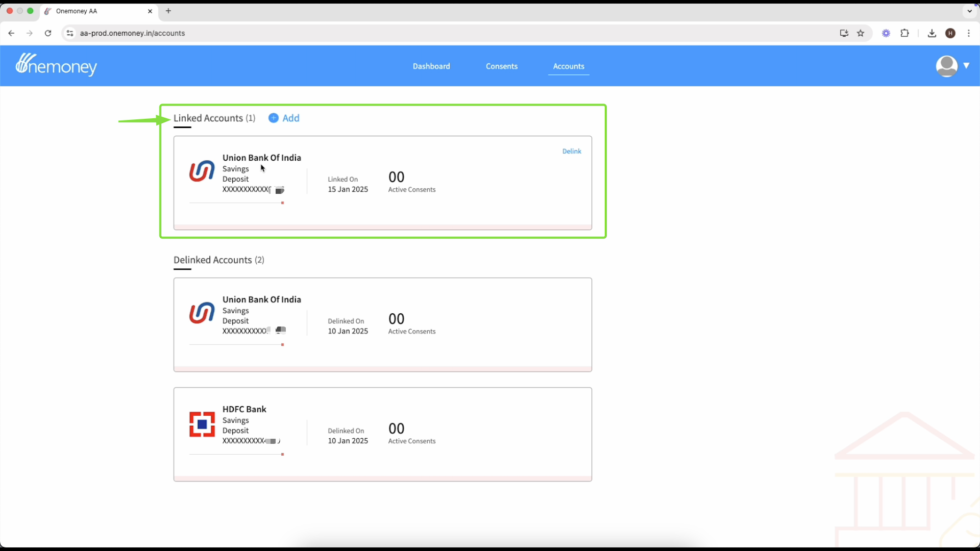Open the tab search dropdown
This screenshot has height=551, width=980.
pyautogui.click(x=970, y=11)
